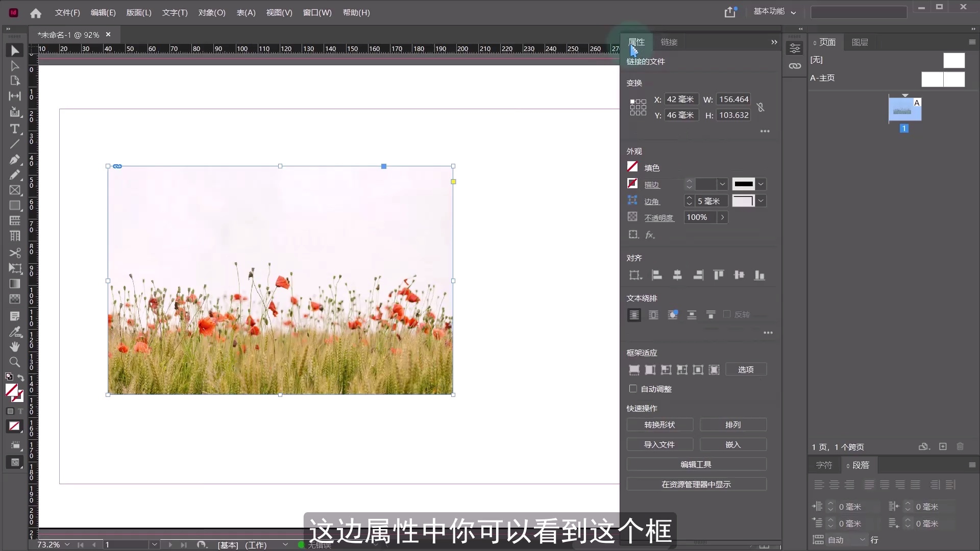Select the Scissors tool
The width and height of the screenshot is (980, 551).
pyautogui.click(x=15, y=253)
